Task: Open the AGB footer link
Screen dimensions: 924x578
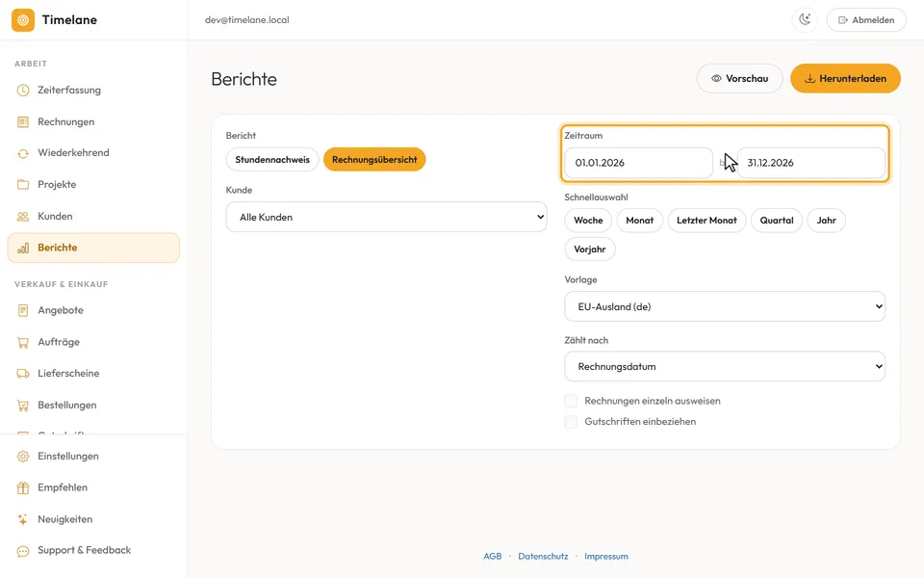Action: pyautogui.click(x=492, y=556)
